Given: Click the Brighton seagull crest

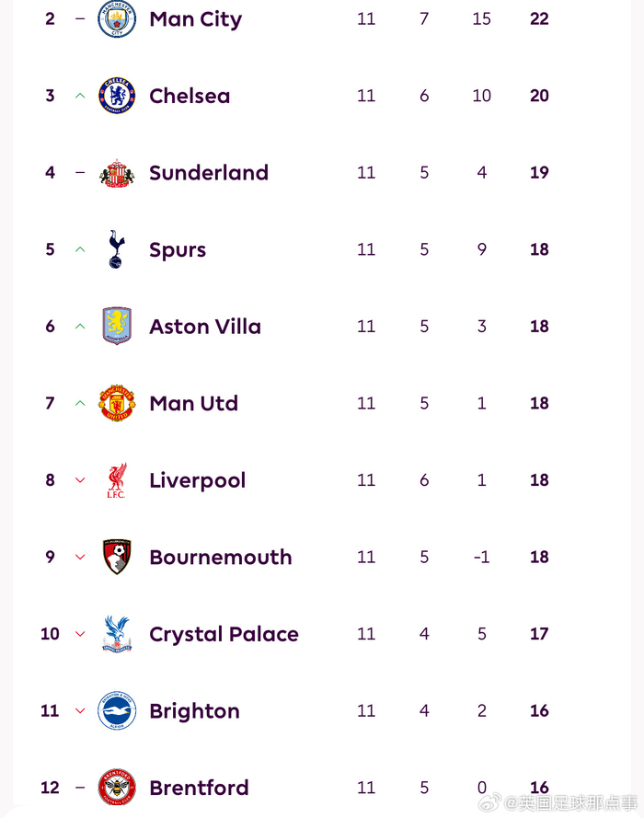Looking at the screenshot, I should pyautogui.click(x=117, y=711).
